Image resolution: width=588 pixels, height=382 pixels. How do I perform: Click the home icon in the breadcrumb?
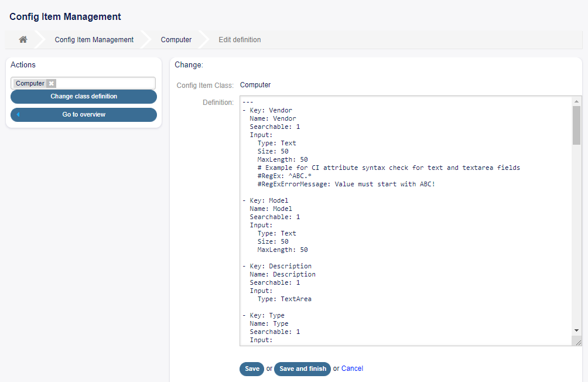[23, 39]
